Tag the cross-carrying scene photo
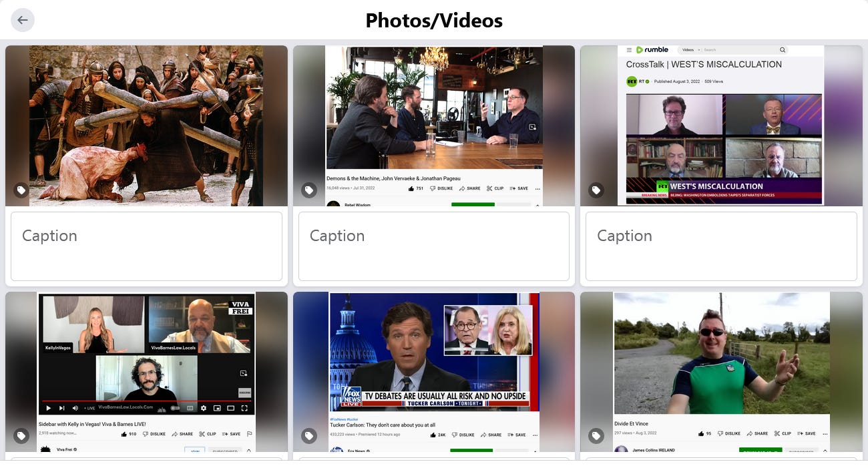Viewport: 868px width, 468px height. [x=21, y=190]
